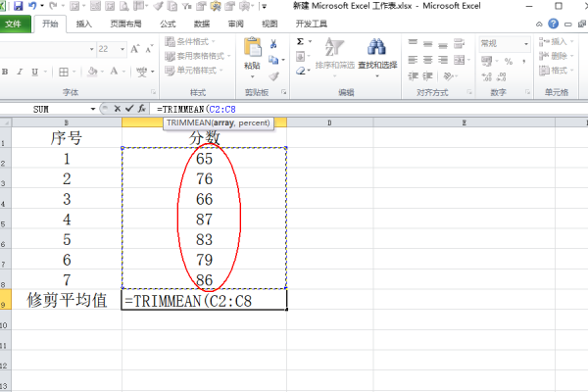Switch to the 开发工具 Developer tab
Image resolution: width=588 pixels, height=392 pixels.
[312, 24]
